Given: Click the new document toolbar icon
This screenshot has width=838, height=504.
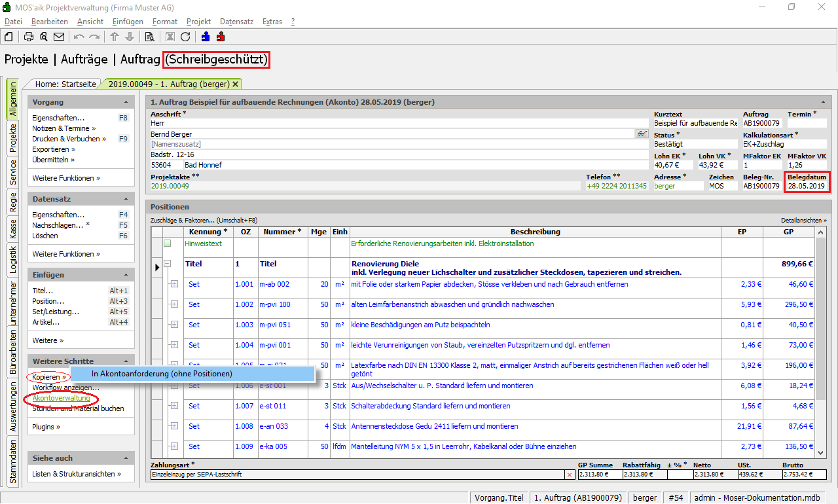Looking at the screenshot, I should pos(9,37).
